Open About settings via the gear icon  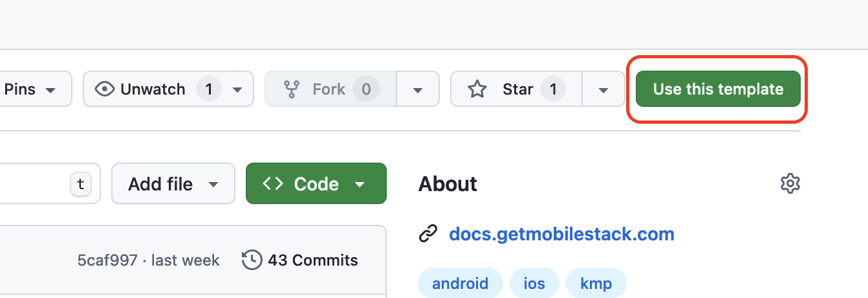click(x=790, y=184)
